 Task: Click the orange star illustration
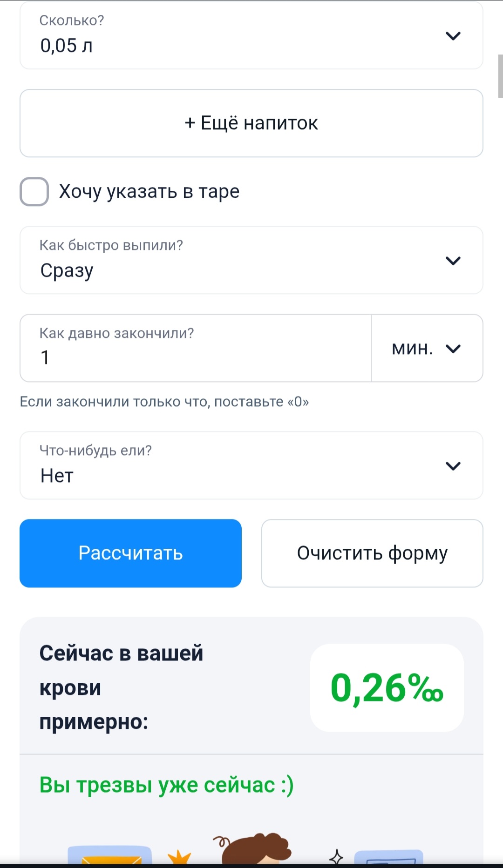tap(180, 857)
